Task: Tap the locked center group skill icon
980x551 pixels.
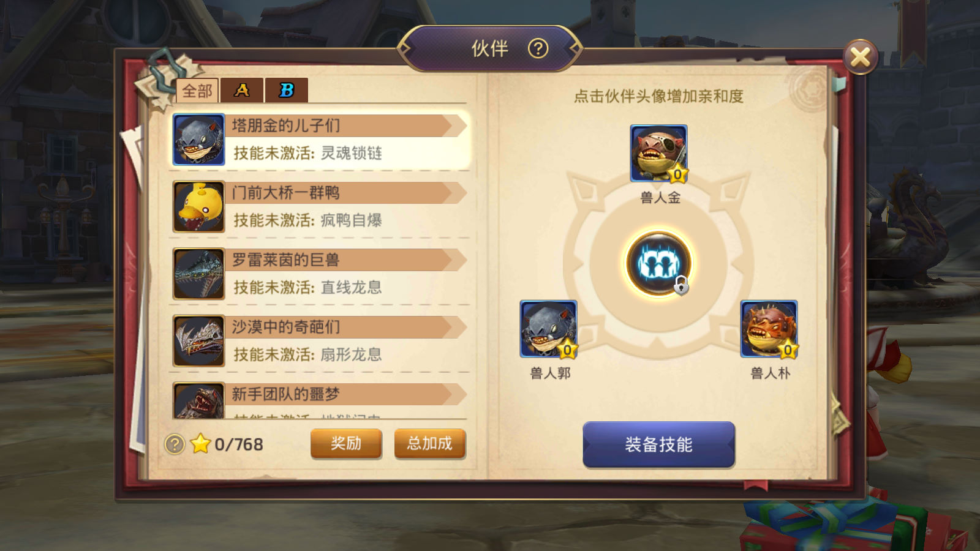Action: pos(658,264)
